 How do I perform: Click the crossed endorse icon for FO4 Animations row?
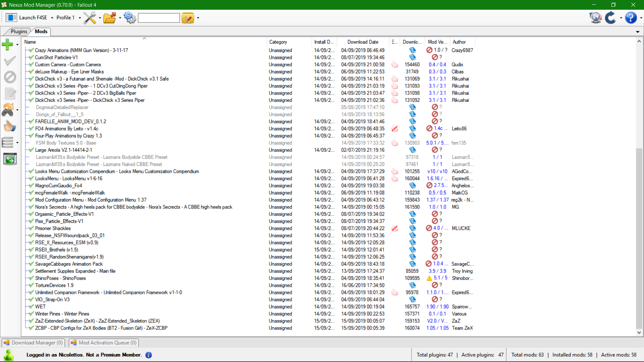click(395, 129)
